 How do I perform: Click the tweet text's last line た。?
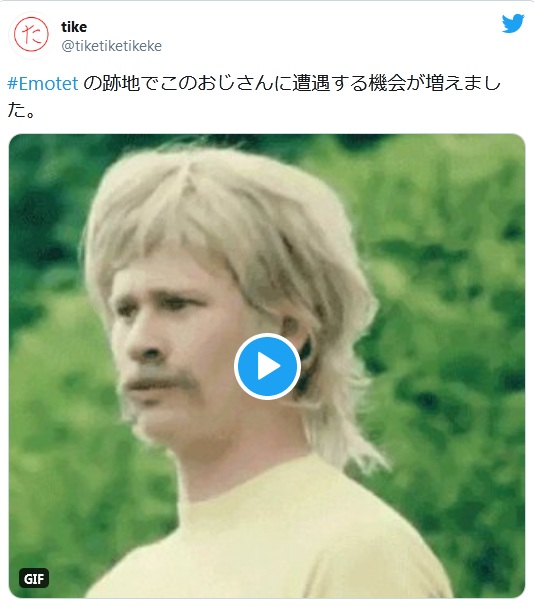tap(22, 111)
